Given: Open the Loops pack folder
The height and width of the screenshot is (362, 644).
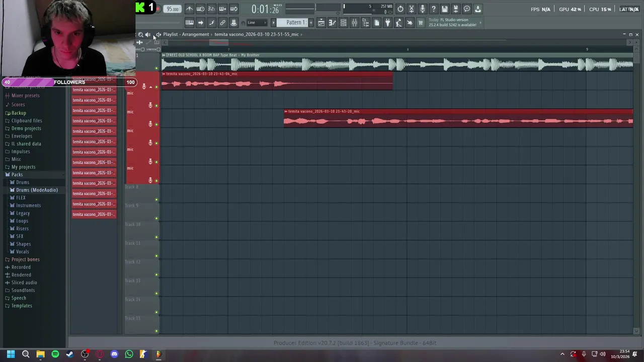Looking at the screenshot, I should tap(22, 221).
